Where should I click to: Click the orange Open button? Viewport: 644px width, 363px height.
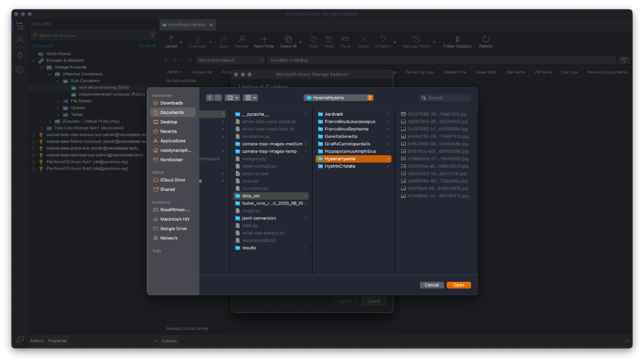click(459, 285)
